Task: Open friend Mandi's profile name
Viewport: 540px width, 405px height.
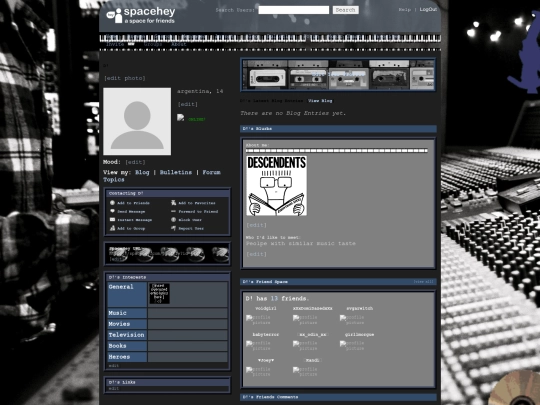Action: coord(313,361)
